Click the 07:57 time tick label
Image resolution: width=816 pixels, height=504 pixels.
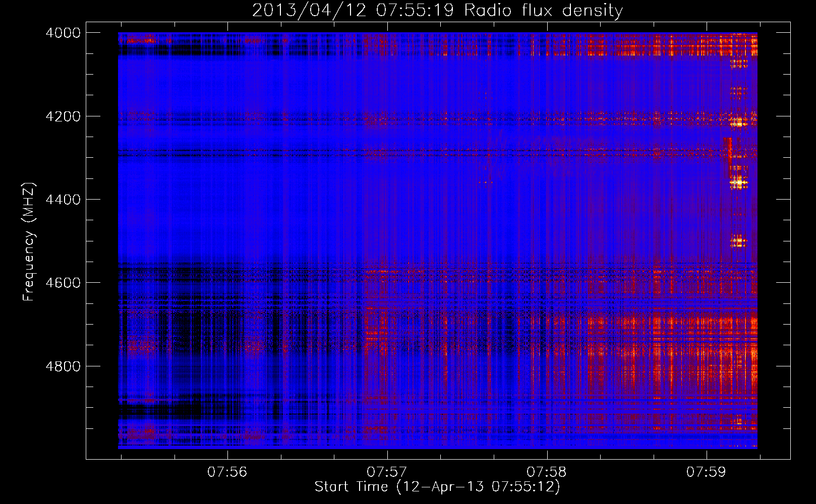coord(387,472)
